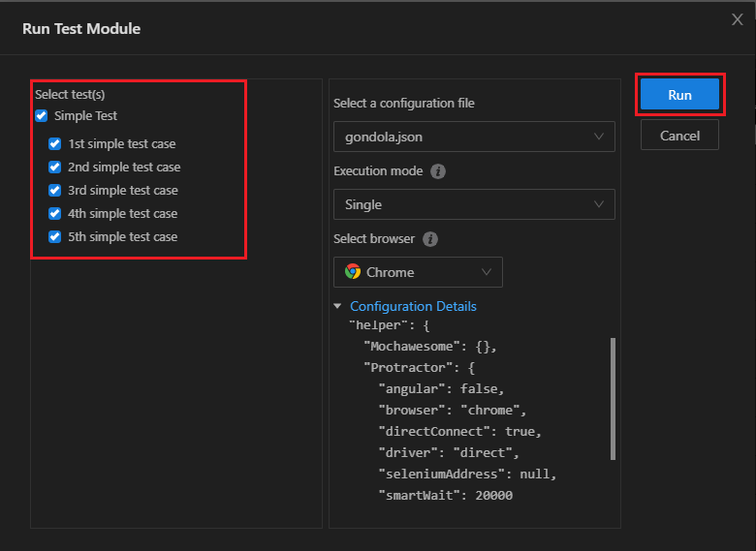Toggle the 1st simple test case checkbox

pyautogui.click(x=55, y=144)
